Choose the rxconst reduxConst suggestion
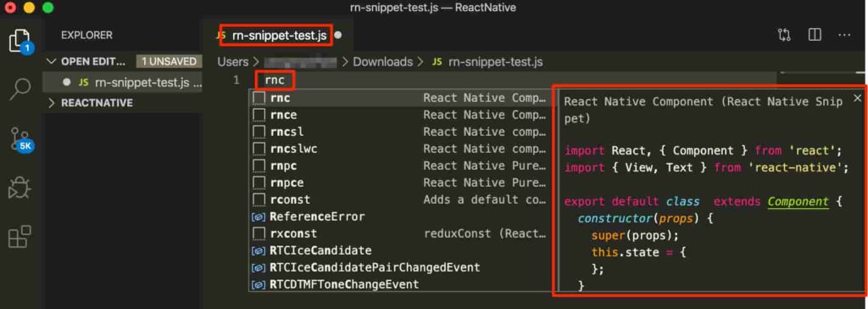 pos(401,233)
